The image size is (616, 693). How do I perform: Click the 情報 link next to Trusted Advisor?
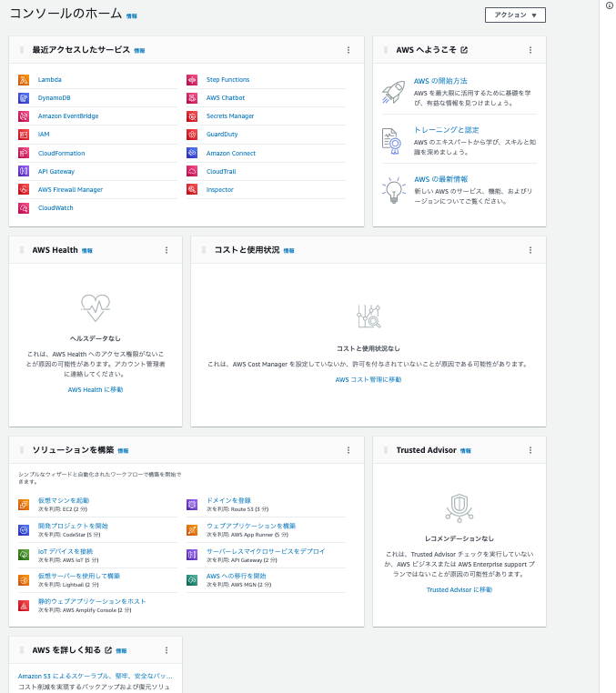(466, 451)
